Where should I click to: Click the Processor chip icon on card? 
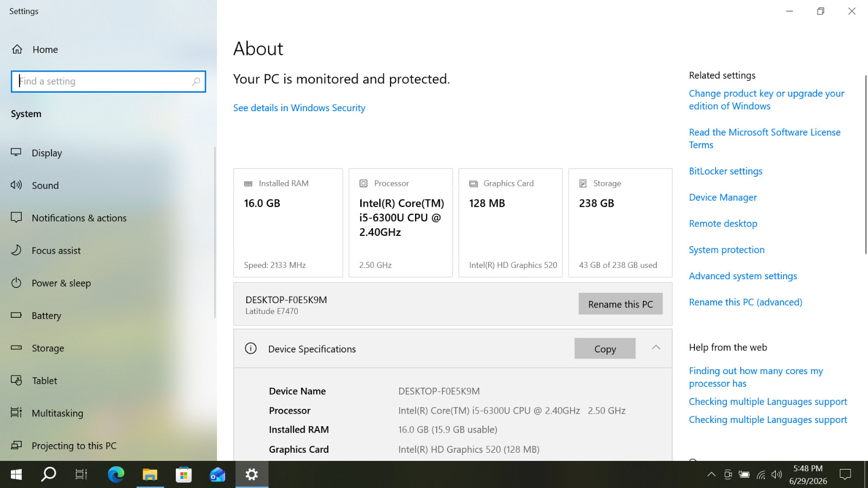[363, 184]
